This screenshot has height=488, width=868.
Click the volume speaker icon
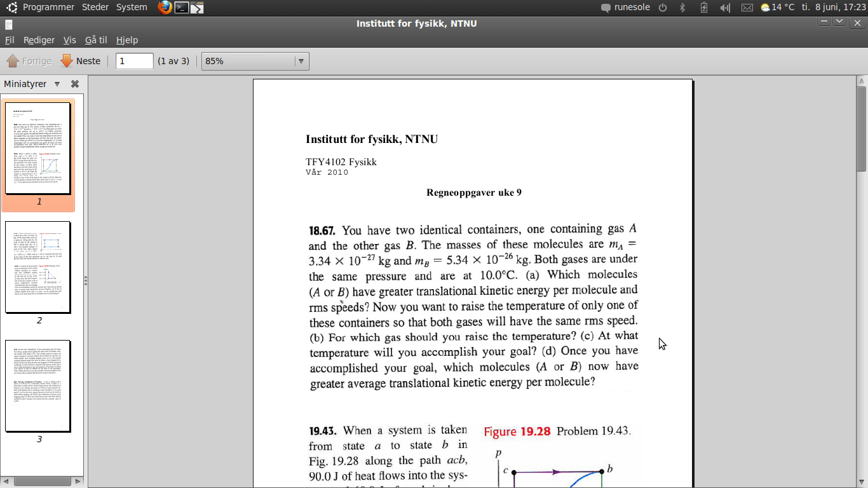click(725, 8)
